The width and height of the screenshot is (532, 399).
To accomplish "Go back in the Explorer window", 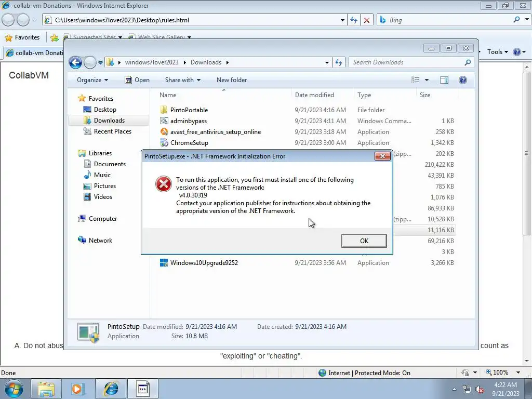I will 75,62.
